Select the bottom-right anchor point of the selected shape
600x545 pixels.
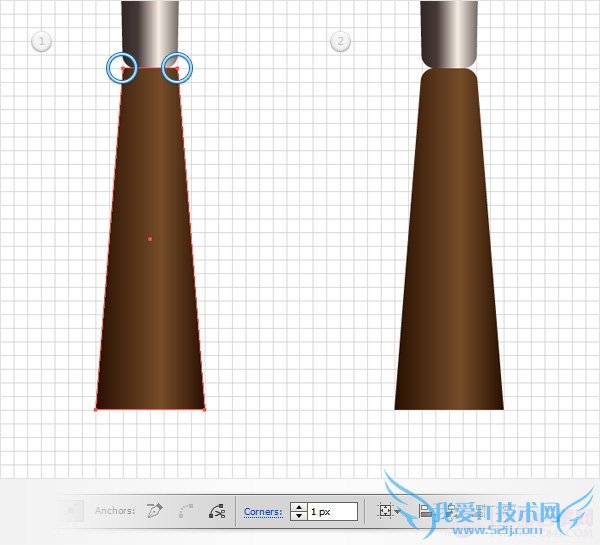pyautogui.click(x=204, y=410)
